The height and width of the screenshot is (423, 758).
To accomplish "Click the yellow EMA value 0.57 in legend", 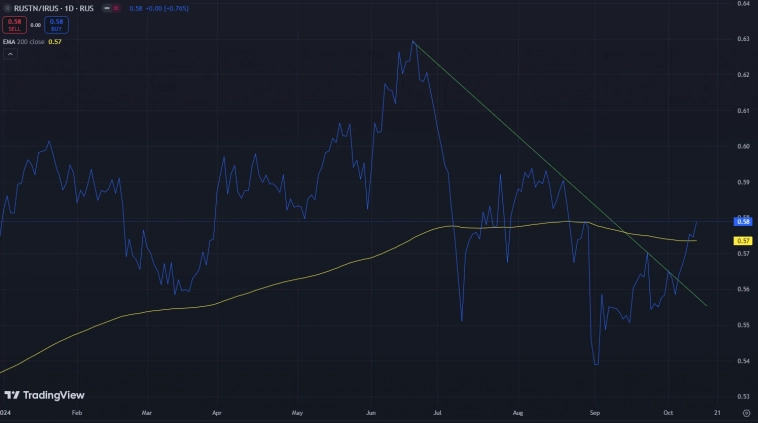I will (57, 41).
